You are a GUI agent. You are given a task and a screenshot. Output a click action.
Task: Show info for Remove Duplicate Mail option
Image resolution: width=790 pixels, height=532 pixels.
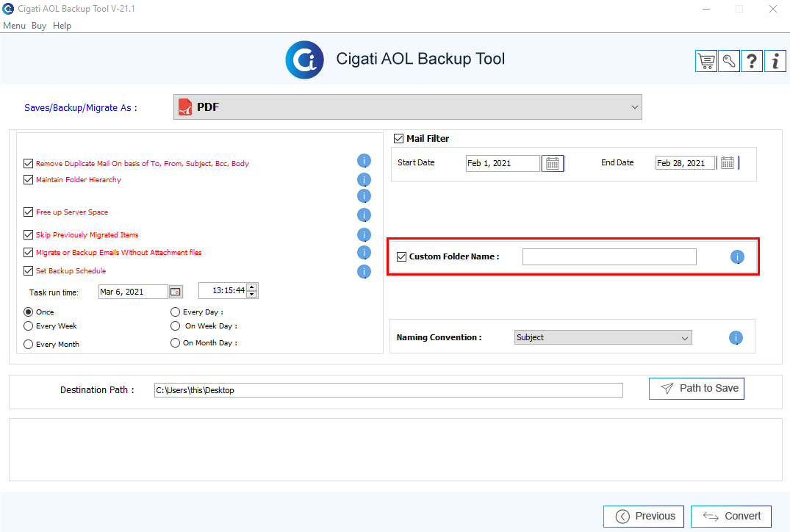[365, 161]
